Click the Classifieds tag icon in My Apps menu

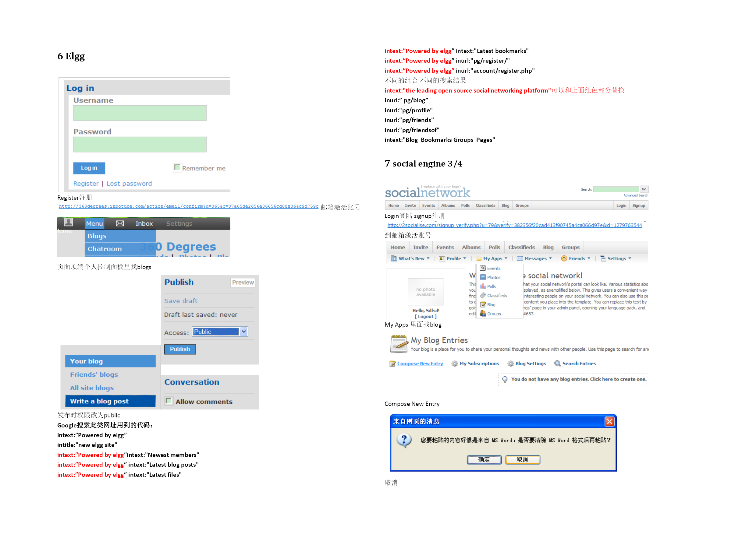point(483,295)
